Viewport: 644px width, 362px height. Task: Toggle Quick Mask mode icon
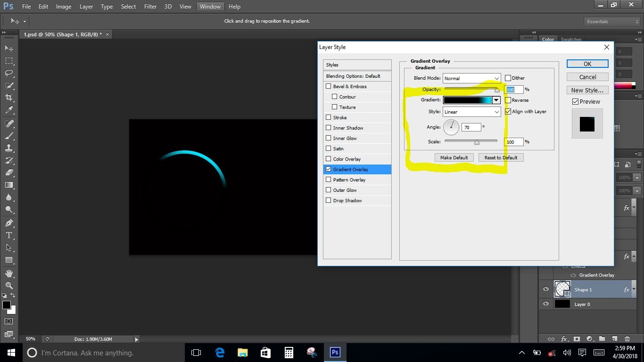pyautogui.click(x=9, y=321)
